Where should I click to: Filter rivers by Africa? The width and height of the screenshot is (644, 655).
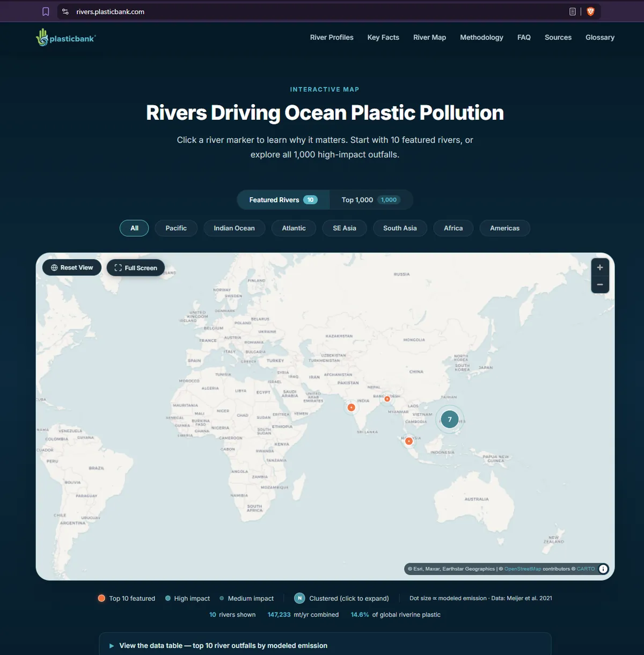pos(453,228)
